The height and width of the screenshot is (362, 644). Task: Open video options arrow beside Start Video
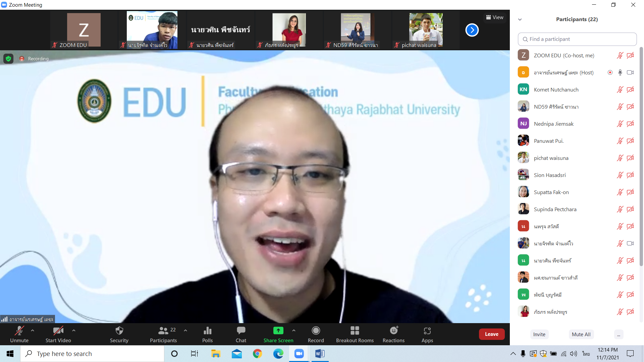click(74, 330)
